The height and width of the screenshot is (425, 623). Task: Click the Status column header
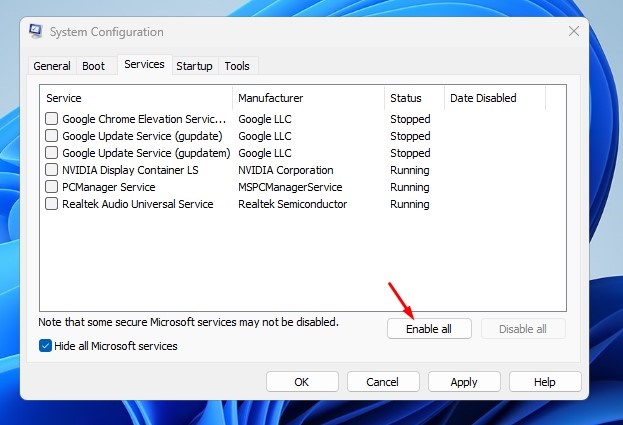(414, 98)
